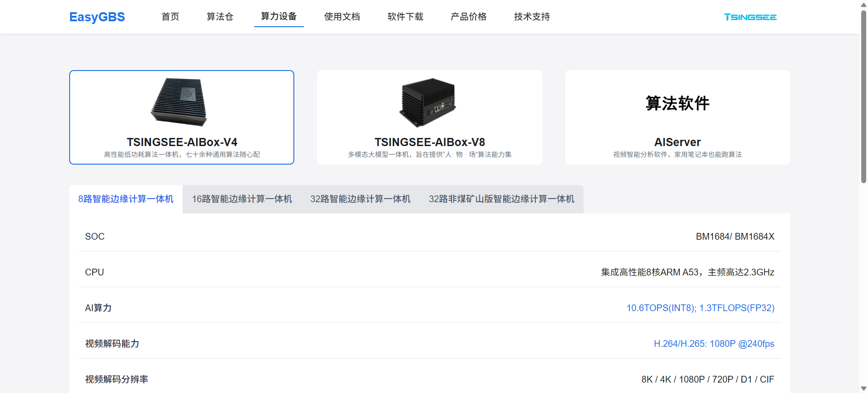Click the 集成高性能8核ARM A53 value
The width and height of the screenshot is (868, 393).
(x=688, y=272)
